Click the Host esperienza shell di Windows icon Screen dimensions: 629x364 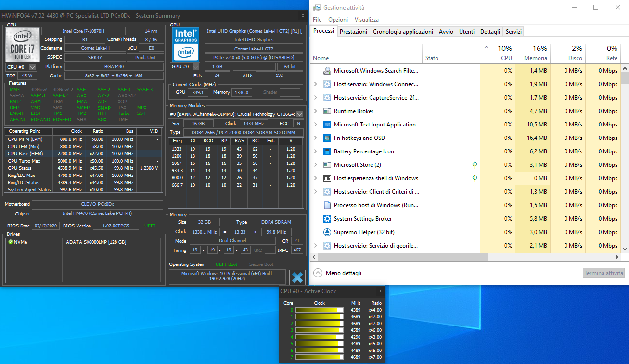[x=327, y=178]
